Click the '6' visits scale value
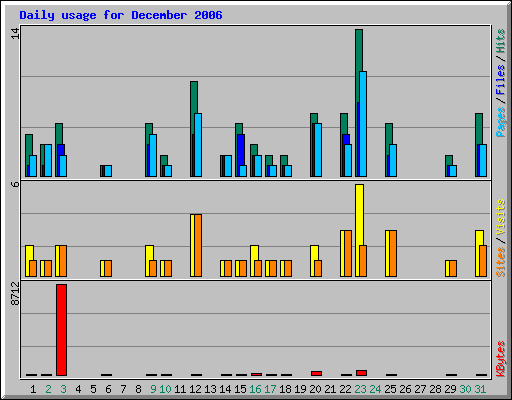This screenshot has height=400, width=512. click(x=15, y=184)
